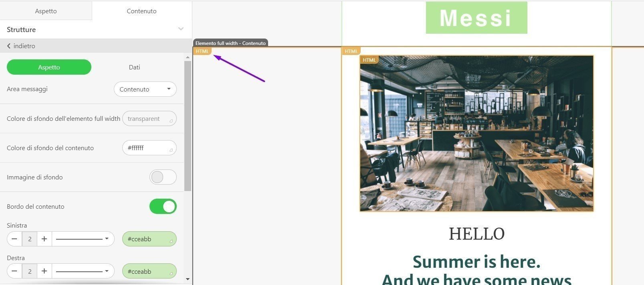Open the Sinistra border style dropdown

pyautogui.click(x=83, y=239)
